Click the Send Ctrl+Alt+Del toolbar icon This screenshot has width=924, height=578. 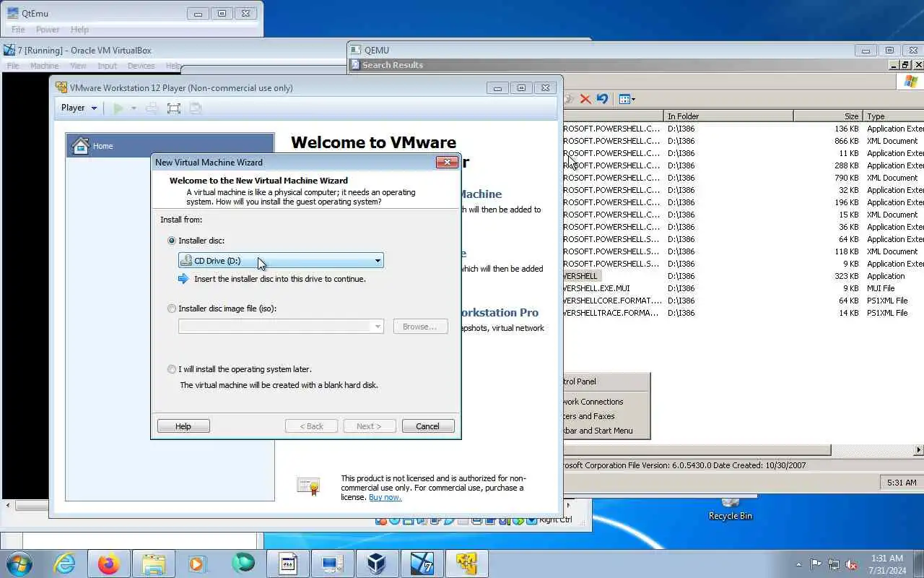coord(152,108)
